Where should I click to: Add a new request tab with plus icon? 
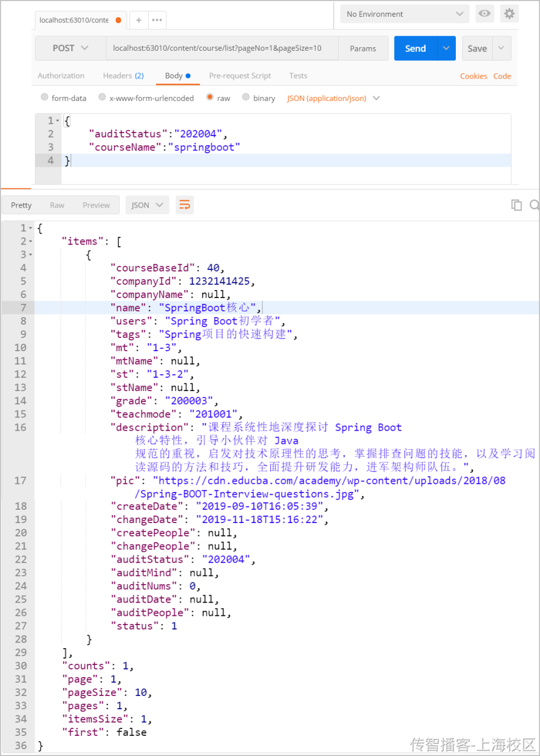click(139, 20)
